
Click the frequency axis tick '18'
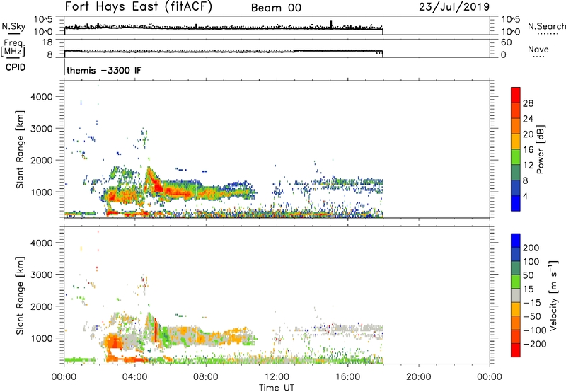point(47,42)
